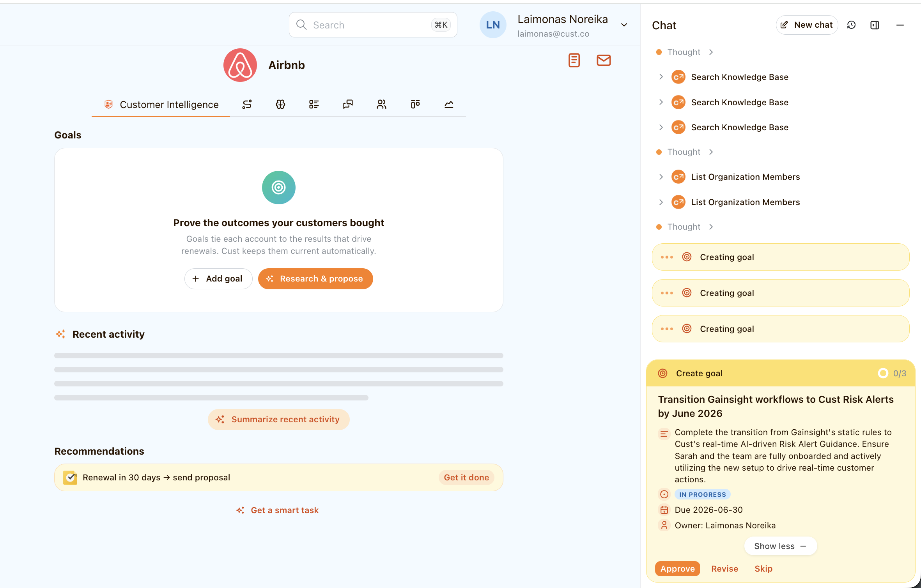Open the task list icon tab
This screenshot has width=921, height=588.
(x=314, y=104)
